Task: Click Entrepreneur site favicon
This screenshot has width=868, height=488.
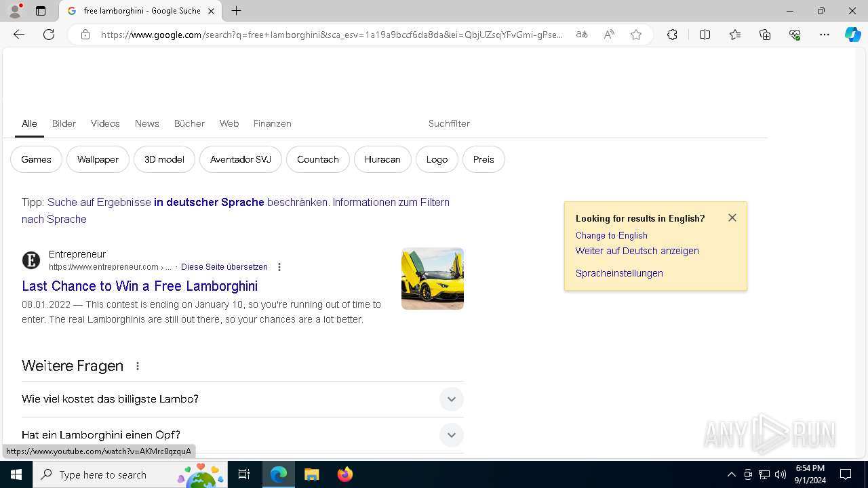Action: click(x=31, y=260)
